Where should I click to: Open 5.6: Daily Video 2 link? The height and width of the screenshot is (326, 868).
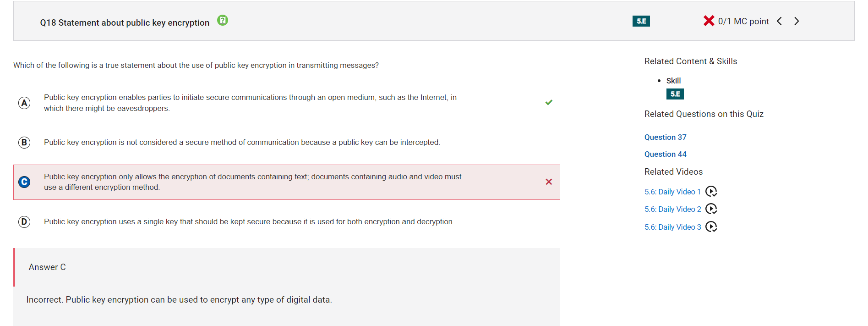[x=672, y=209]
